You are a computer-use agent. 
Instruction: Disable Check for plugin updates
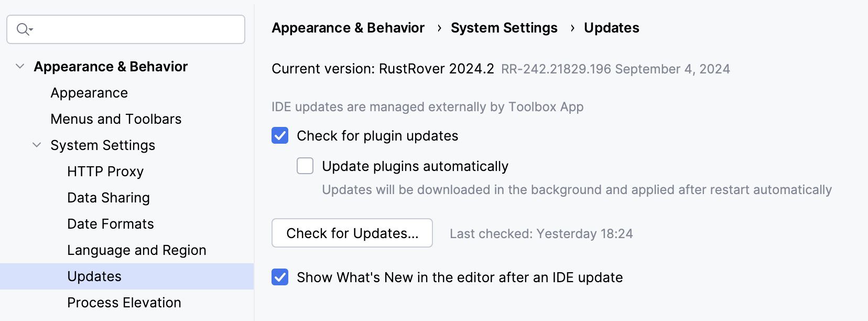(x=279, y=135)
